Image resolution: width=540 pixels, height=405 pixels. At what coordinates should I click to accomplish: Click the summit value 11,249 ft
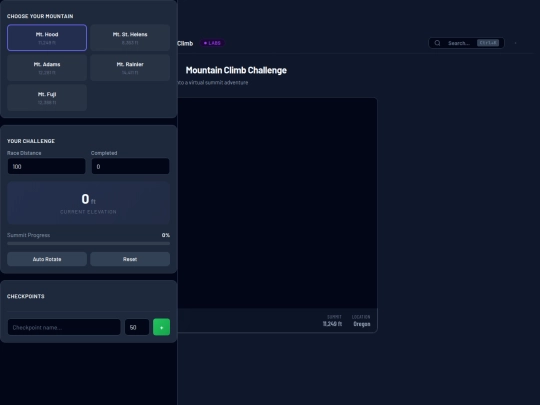[332, 324]
